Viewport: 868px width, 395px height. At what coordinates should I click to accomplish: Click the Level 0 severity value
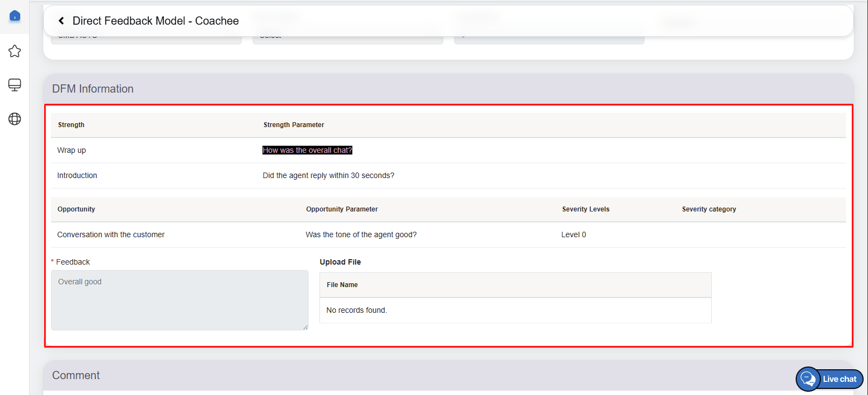[573, 234]
